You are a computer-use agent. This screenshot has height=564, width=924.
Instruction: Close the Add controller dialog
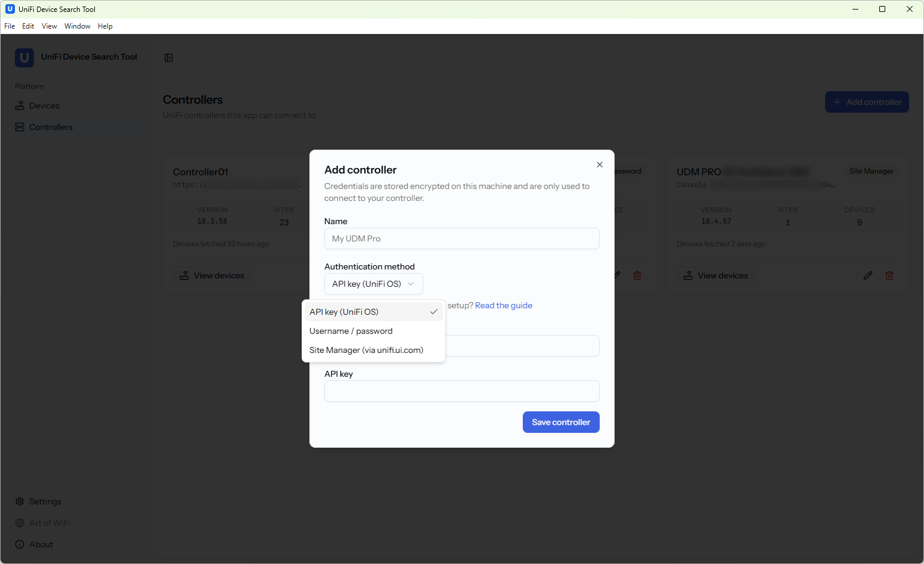[600, 165]
